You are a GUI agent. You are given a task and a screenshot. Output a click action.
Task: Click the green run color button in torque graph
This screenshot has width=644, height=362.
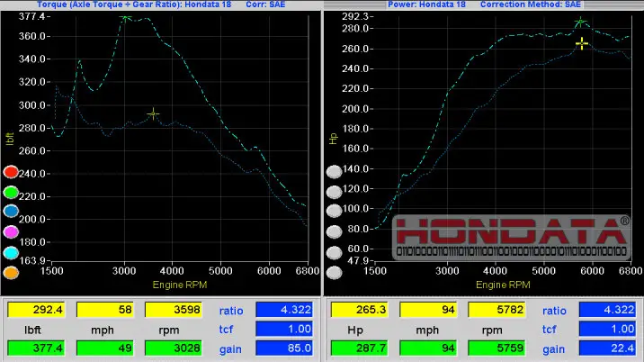tap(11, 192)
